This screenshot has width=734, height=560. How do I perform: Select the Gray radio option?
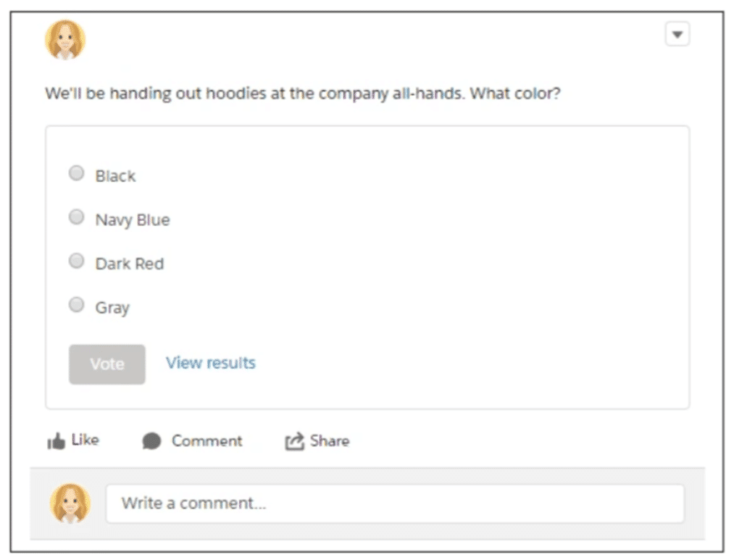[76, 305]
